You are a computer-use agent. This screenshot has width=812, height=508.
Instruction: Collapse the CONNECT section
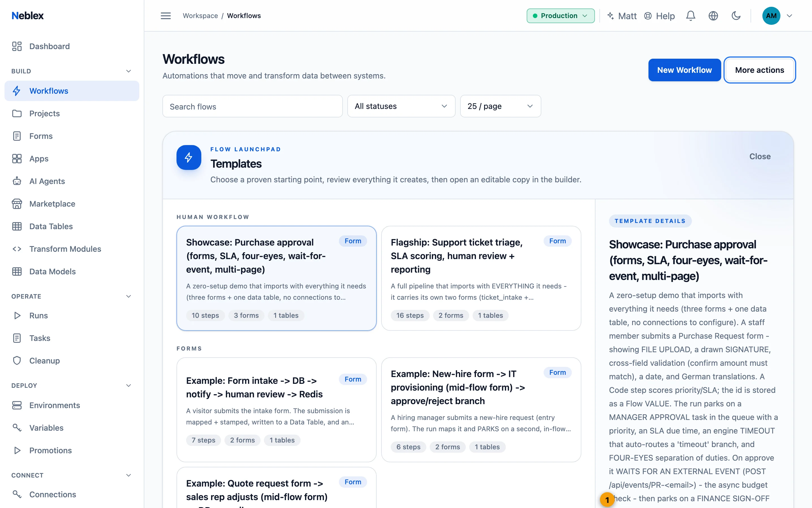click(129, 475)
